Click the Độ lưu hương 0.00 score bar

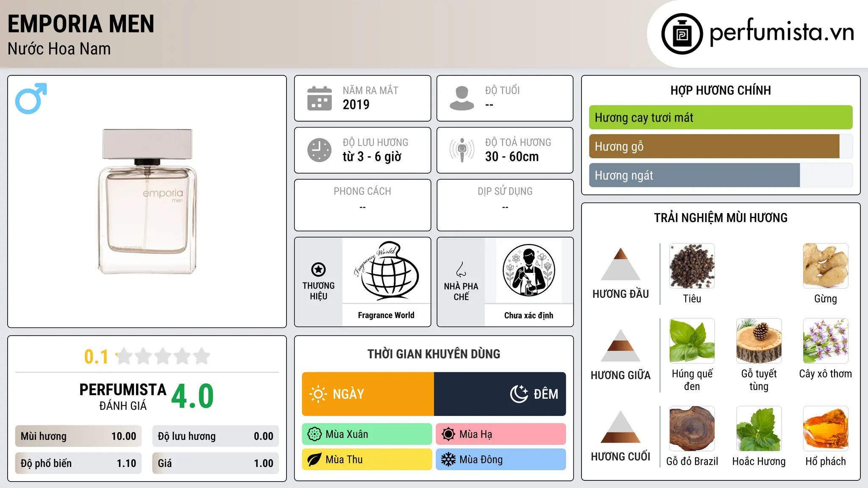tap(216, 436)
